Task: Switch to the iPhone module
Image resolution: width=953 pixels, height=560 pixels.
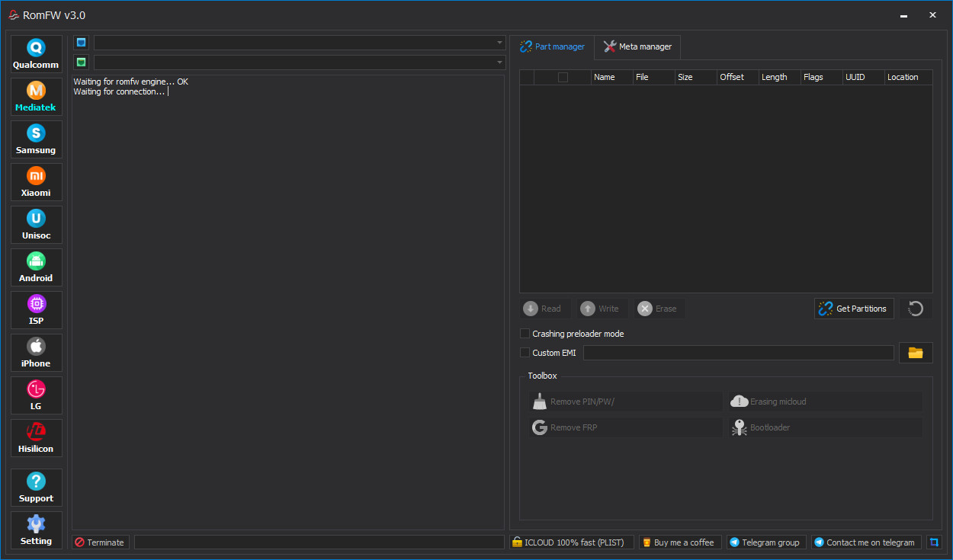Action: pyautogui.click(x=36, y=353)
